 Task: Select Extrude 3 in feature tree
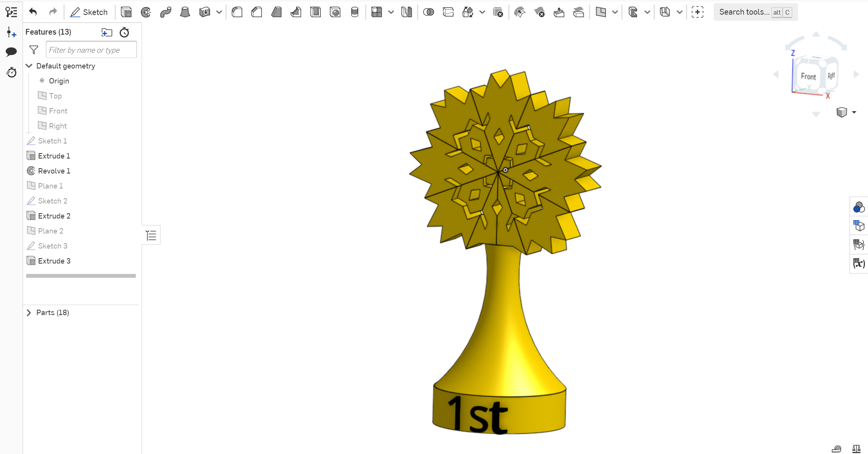(x=54, y=260)
